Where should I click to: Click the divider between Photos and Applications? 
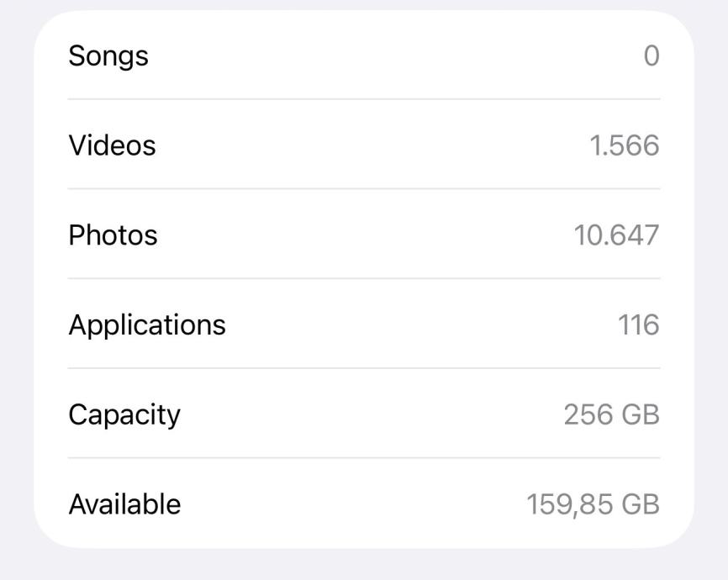click(364, 278)
